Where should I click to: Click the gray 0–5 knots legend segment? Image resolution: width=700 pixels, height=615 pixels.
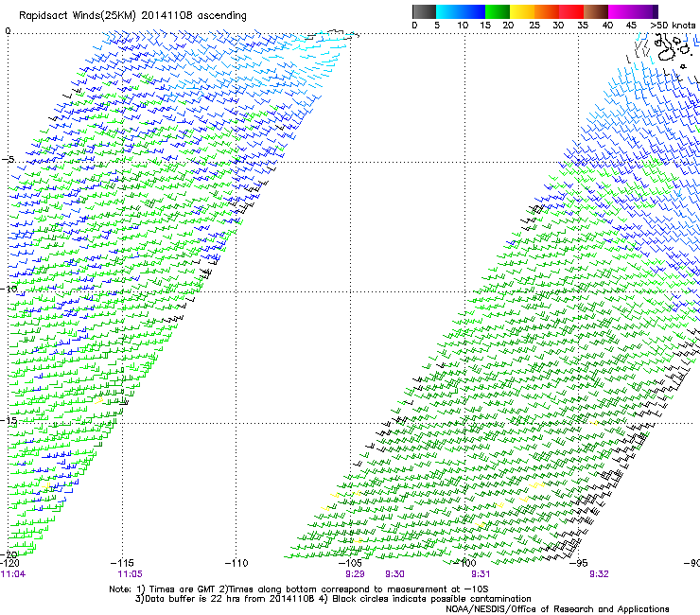(x=424, y=11)
